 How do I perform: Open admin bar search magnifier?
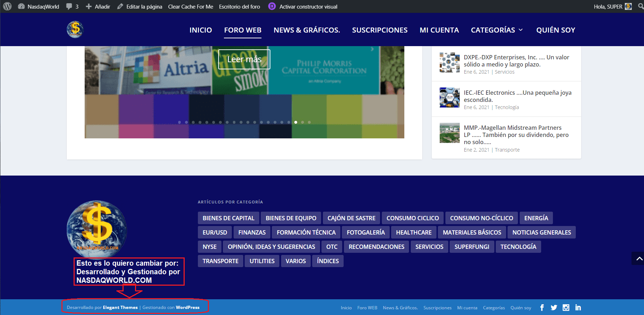641,6
